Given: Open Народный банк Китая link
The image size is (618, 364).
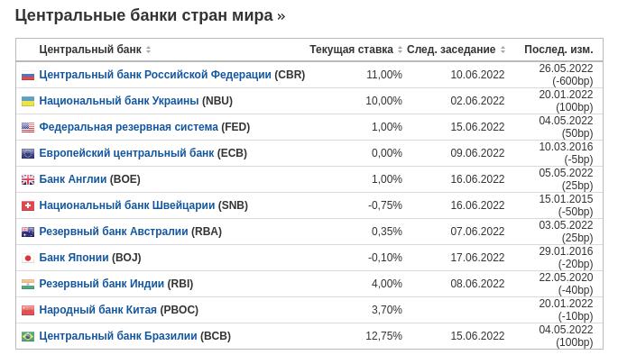Looking at the screenshot, I should [97, 311].
